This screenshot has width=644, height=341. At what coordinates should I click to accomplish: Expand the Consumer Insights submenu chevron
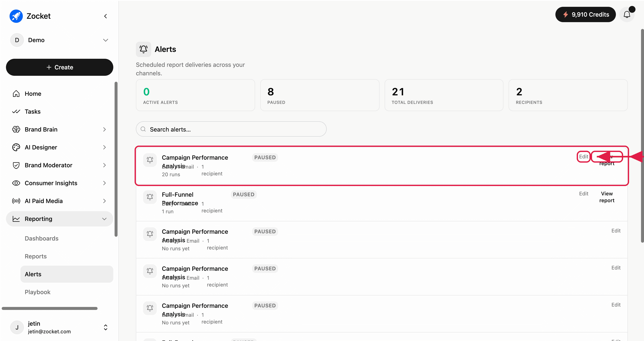pos(105,183)
